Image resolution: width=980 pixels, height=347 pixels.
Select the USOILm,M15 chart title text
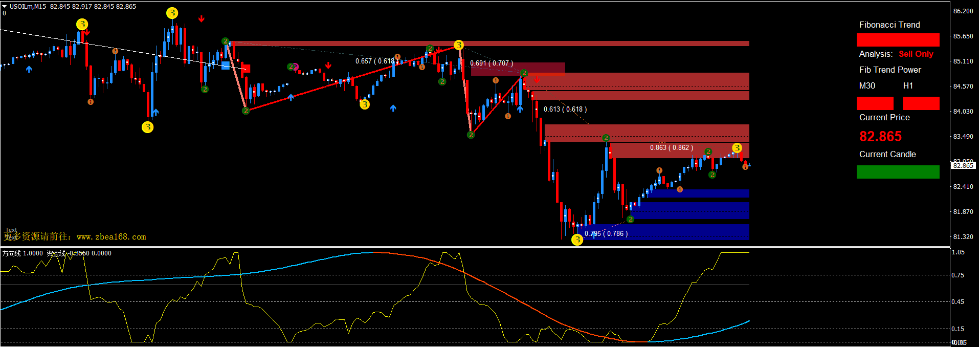tap(28, 7)
